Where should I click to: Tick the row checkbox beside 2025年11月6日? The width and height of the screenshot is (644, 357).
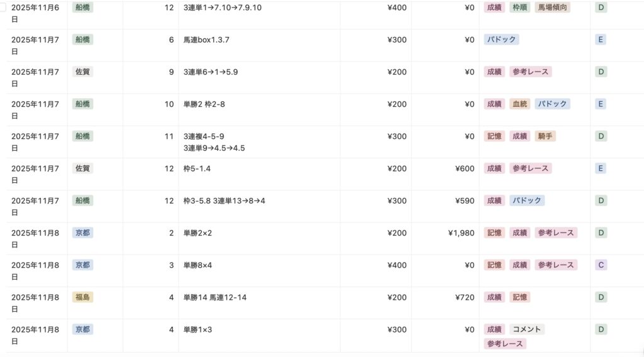[4, 8]
